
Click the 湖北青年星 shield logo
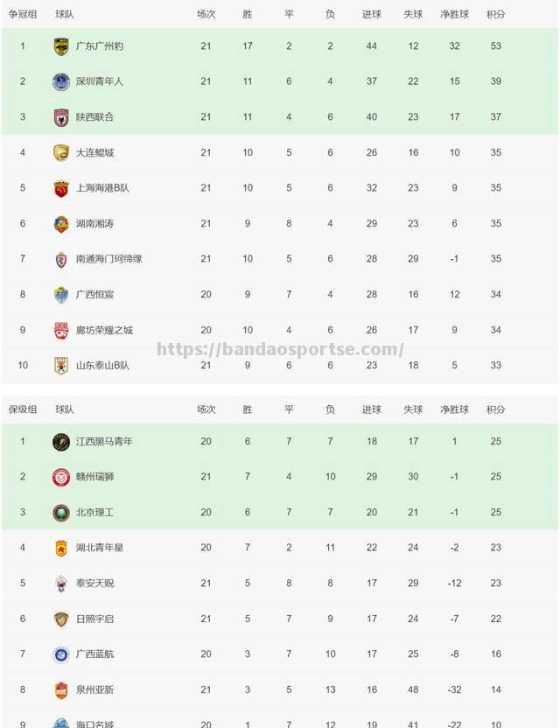pyautogui.click(x=61, y=549)
